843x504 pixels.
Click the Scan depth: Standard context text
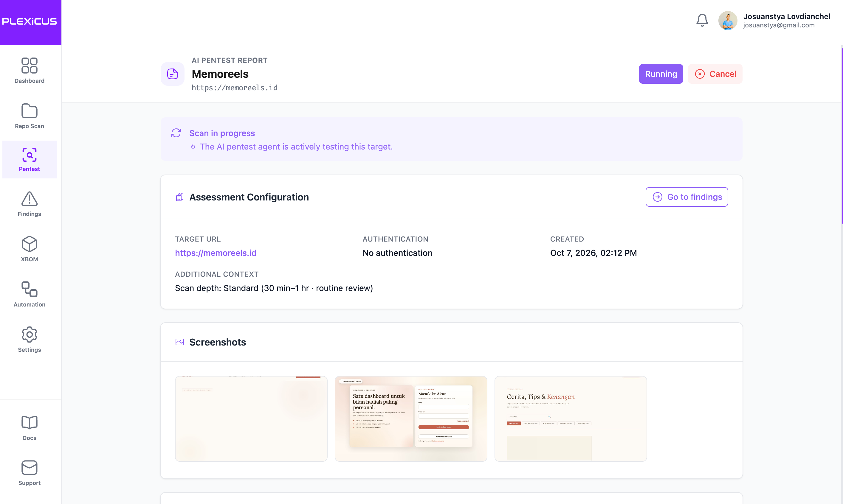pos(274,288)
